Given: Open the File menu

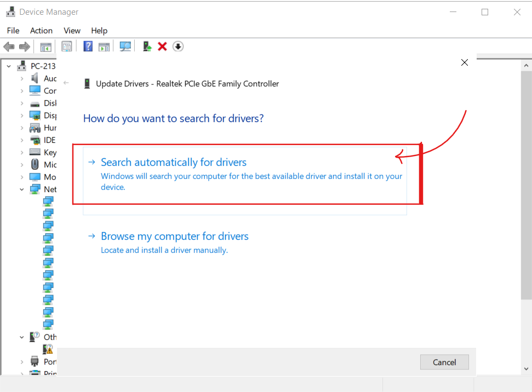Looking at the screenshot, I should [13, 31].
